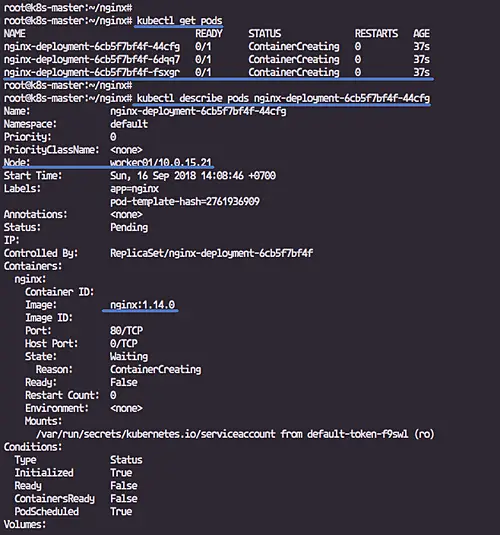Click the Reason value ContainerCreating
The width and height of the screenshot is (500, 535).
click(156, 370)
